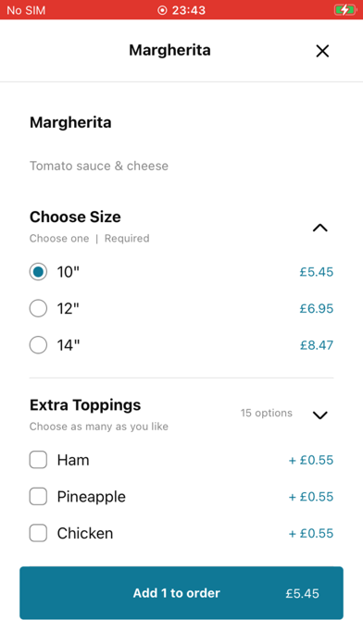Tap the Extra Toppings heading

(85, 405)
